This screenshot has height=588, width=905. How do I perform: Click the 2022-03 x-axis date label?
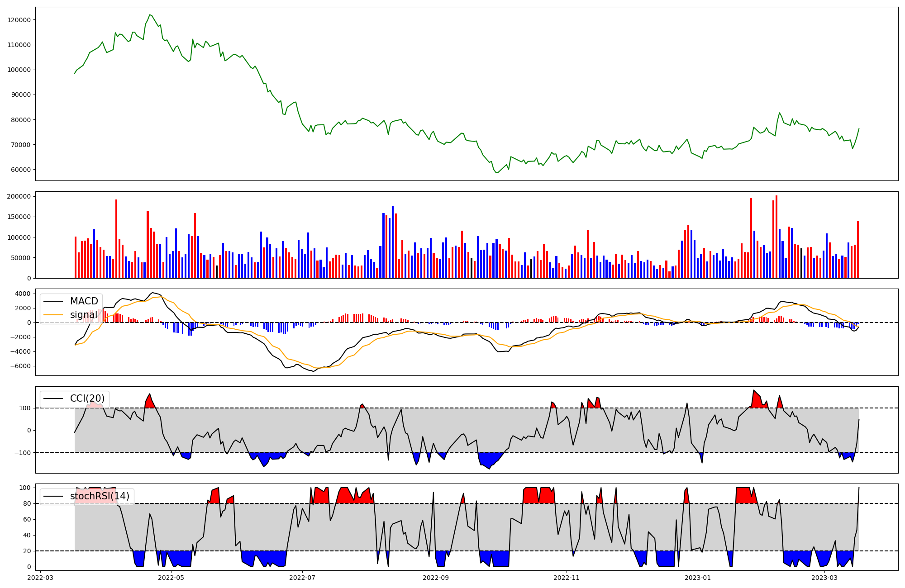pos(40,578)
